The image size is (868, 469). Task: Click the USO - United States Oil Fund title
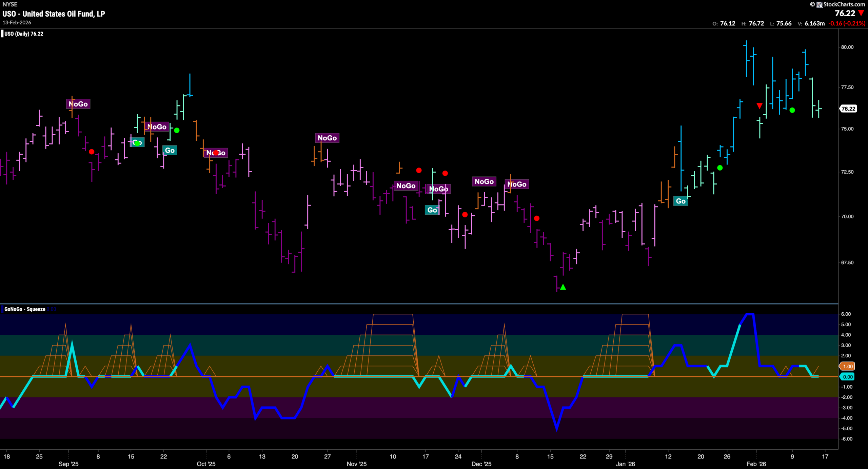pos(54,14)
